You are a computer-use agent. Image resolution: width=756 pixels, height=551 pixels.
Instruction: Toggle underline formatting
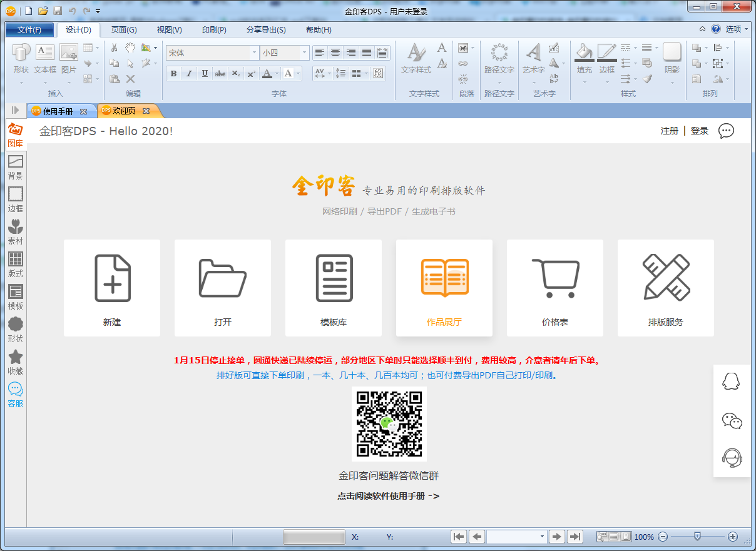205,74
